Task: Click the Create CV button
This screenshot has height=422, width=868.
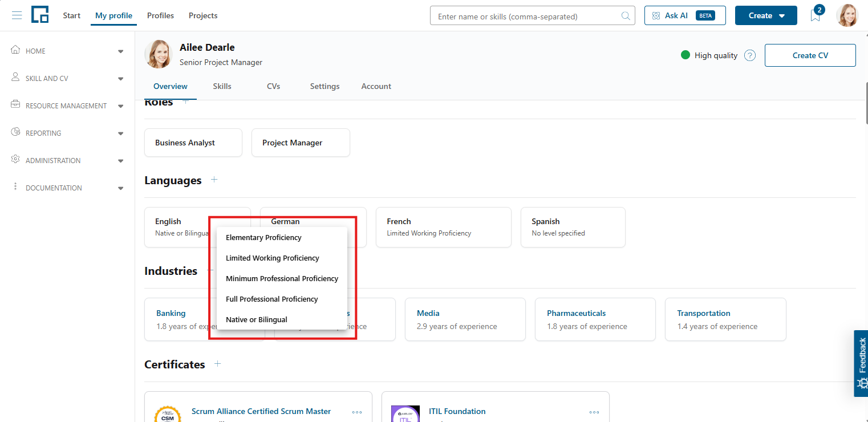Action: click(x=810, y=55)
